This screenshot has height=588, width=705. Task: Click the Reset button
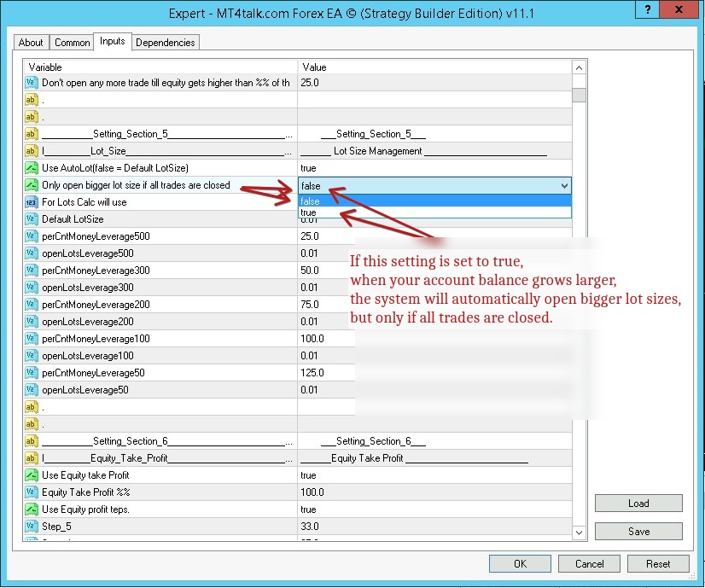(658, 564)
